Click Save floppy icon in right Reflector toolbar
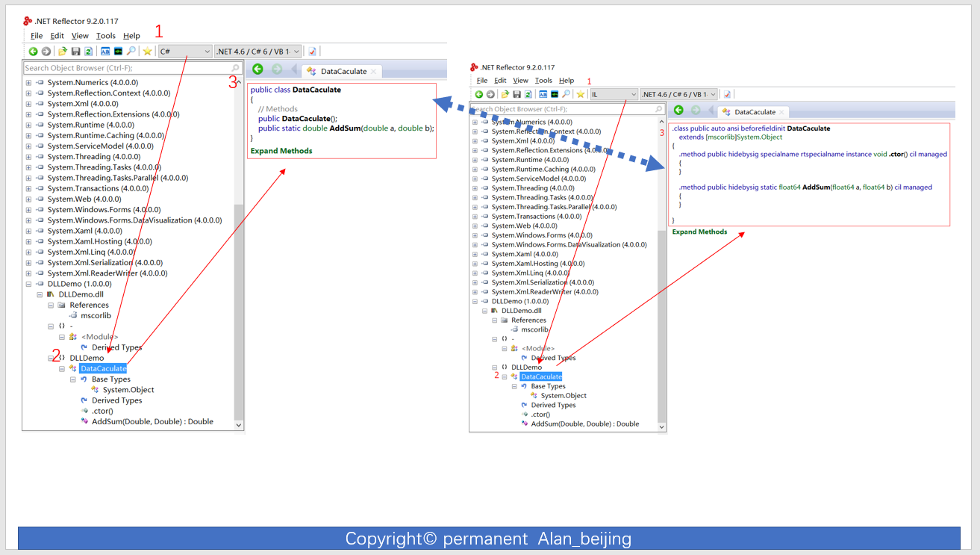Image resolution: width=980 pixels, height=555 pixels. (517, 94)
